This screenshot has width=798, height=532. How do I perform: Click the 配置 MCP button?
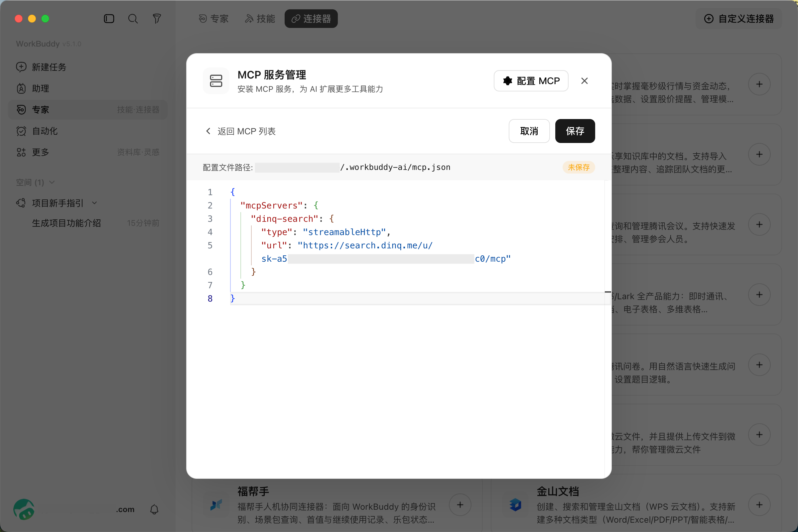pos(531,81)
